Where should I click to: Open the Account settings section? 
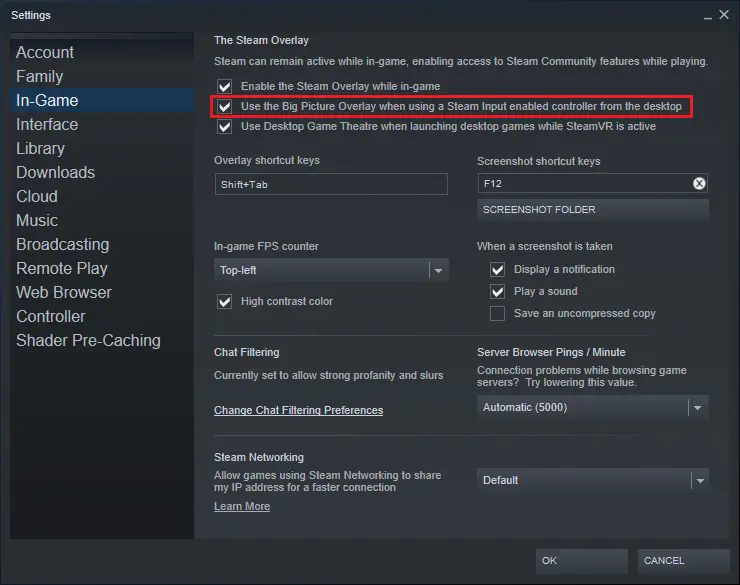click(x=101, y=52)
